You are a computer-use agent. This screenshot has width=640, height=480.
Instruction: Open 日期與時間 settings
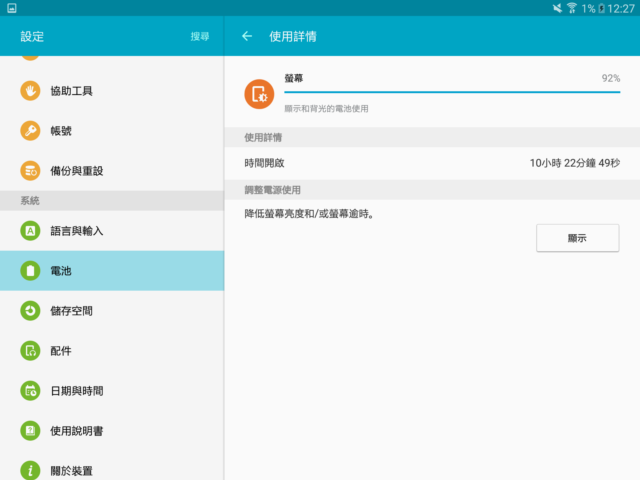112,391
